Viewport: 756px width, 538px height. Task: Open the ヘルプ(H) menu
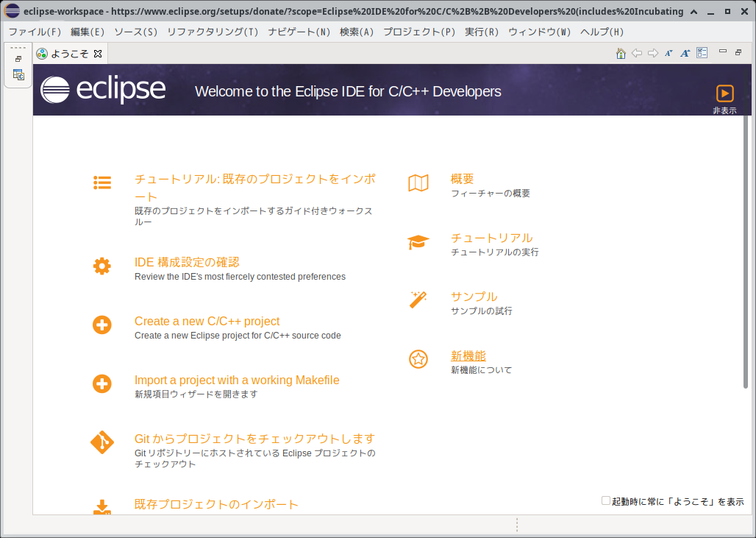[x=602, y=32]
